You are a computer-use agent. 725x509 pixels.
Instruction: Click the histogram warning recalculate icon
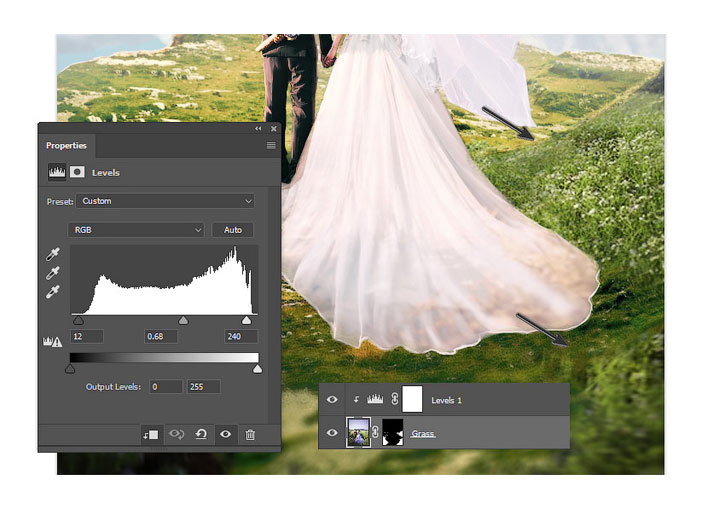(x=52, y=342)
